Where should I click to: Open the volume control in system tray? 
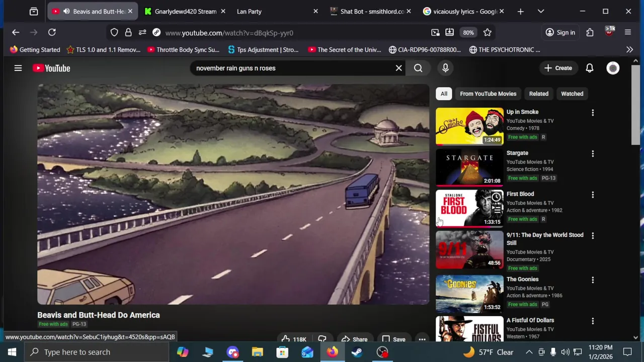[x=565, y=352]
